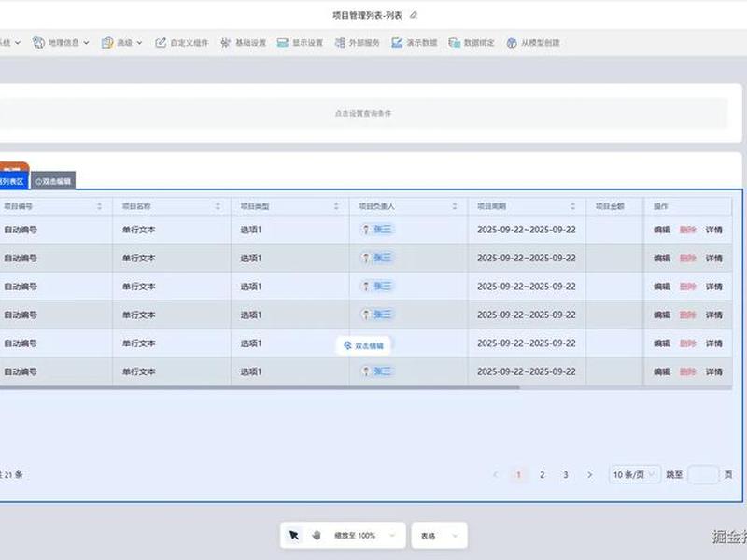Open 外部服务 configuration
Image resolution: width=747 pixels, height=560 pixels.
(358, 42)
